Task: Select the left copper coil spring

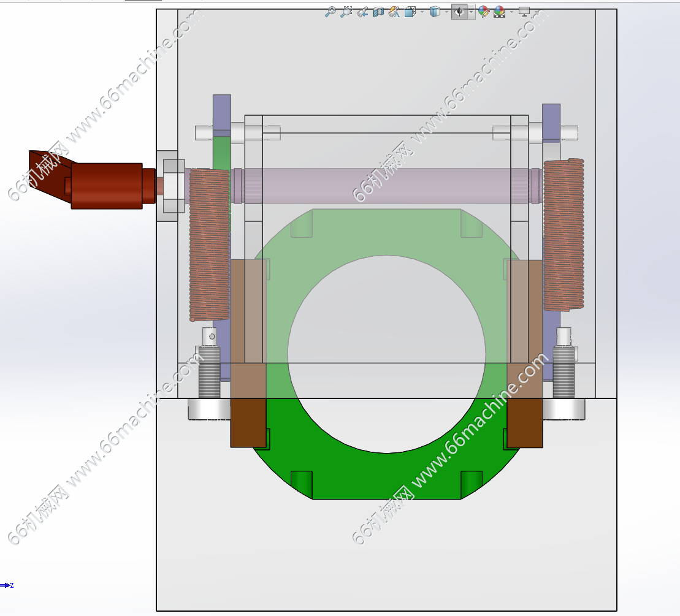Action: [x=210, y=245]
